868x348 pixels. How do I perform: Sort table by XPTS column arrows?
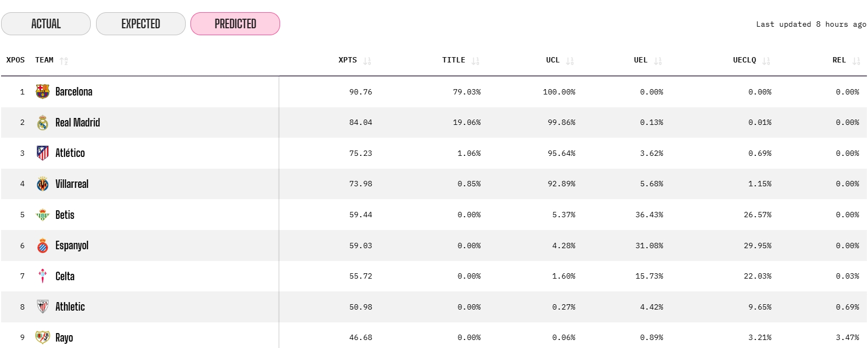point(367,61)
